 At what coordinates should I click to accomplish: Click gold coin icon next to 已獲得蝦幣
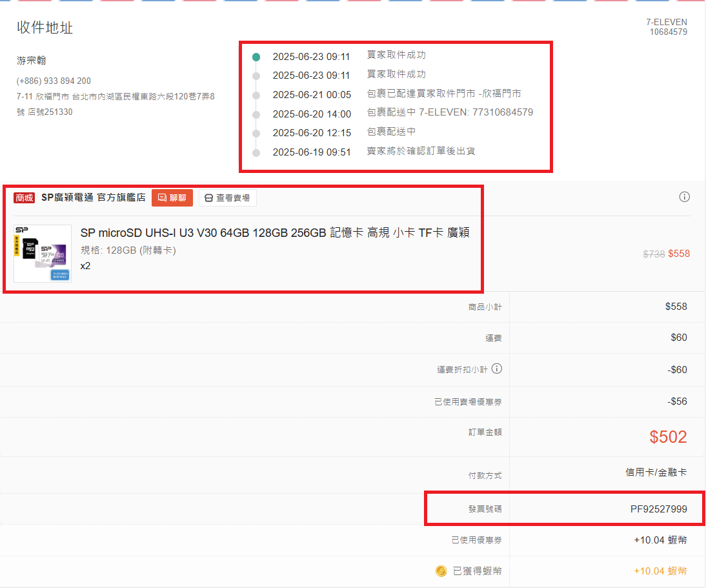[x=441, y=571]
